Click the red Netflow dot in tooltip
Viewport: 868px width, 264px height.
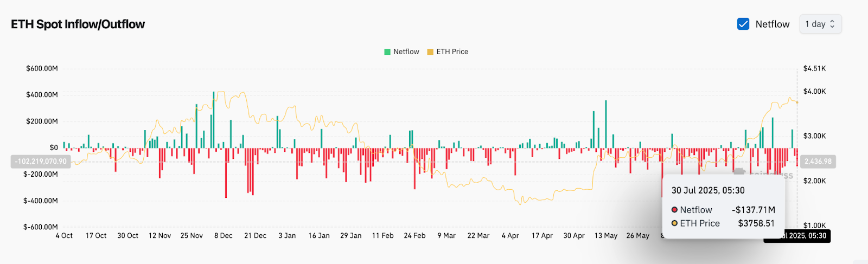tap(674, 210)
